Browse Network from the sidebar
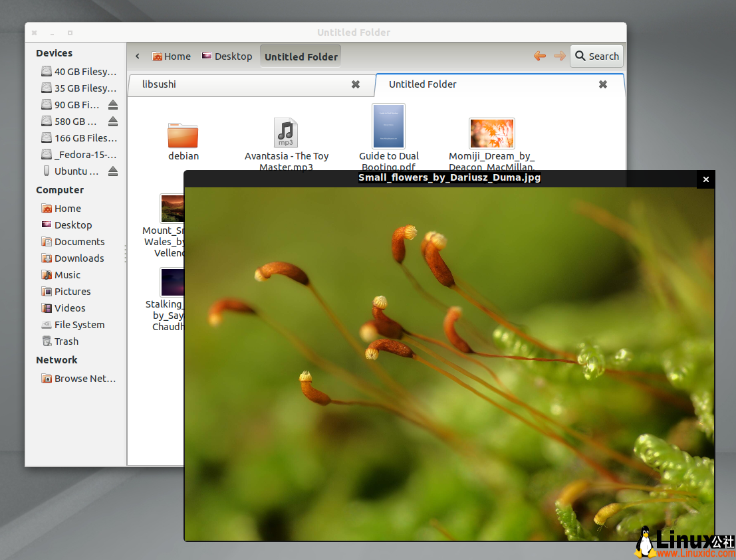 click(x=84, y=378)
